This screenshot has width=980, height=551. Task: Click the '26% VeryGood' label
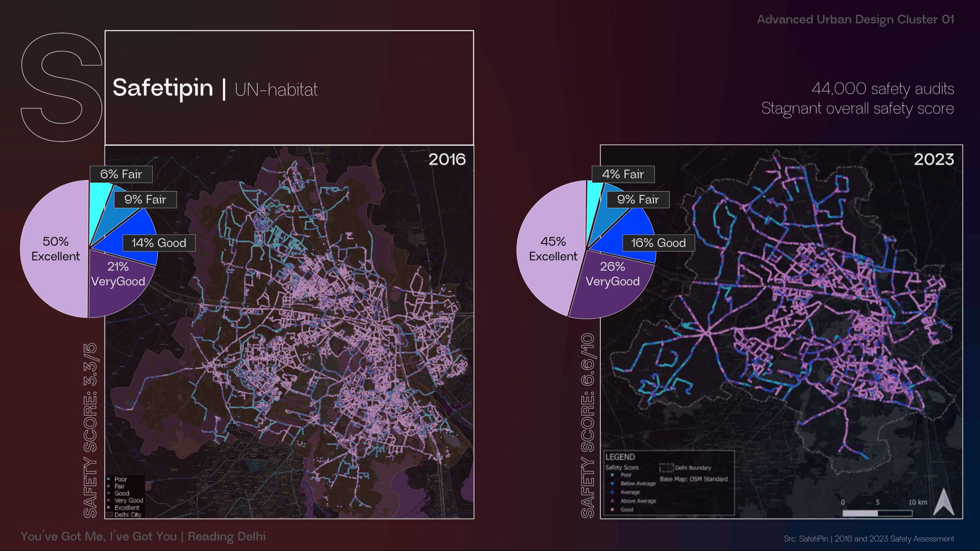612,274
